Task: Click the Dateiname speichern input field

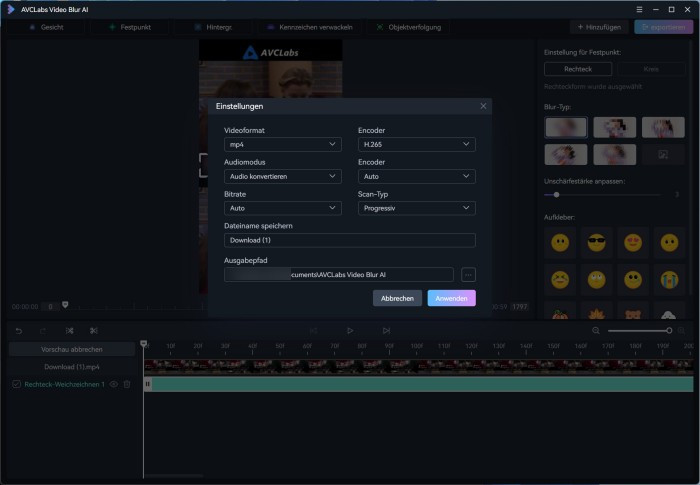Action: coord(350,240)
